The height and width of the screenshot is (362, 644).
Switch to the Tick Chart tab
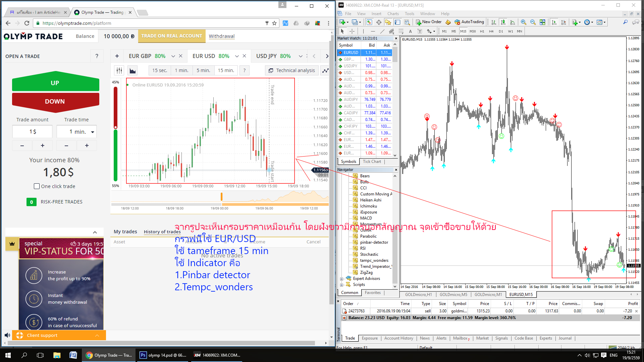tap(372, 162)
